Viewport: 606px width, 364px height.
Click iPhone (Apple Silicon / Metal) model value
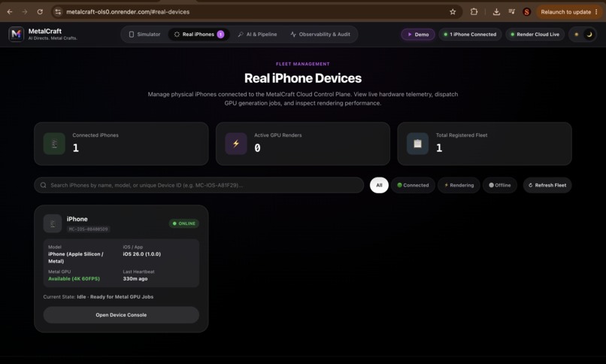(x=76, y=257)
